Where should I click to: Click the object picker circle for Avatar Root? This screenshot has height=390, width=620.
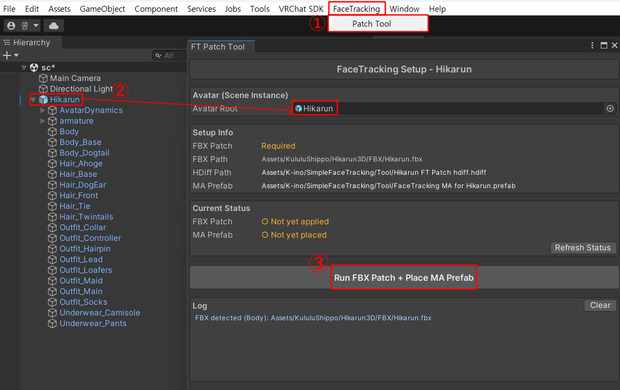click(x=610, y=108)
